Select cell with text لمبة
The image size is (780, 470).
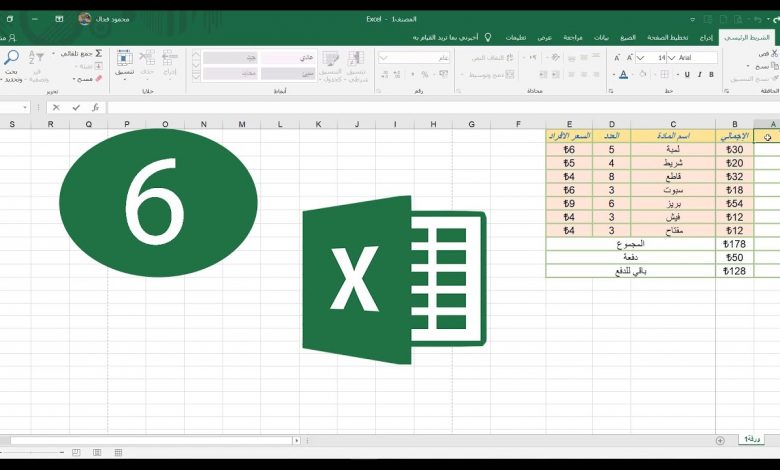[673, 150]
